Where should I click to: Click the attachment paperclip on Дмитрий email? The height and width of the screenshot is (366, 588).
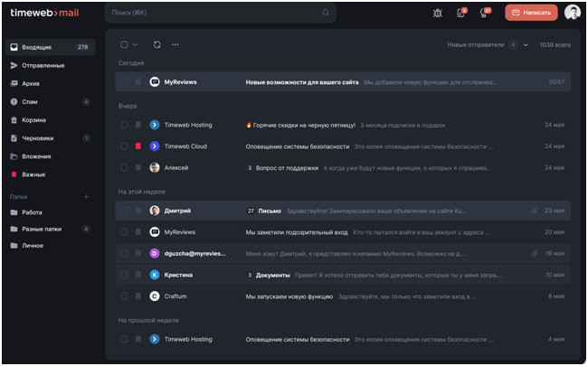point(534,210)
